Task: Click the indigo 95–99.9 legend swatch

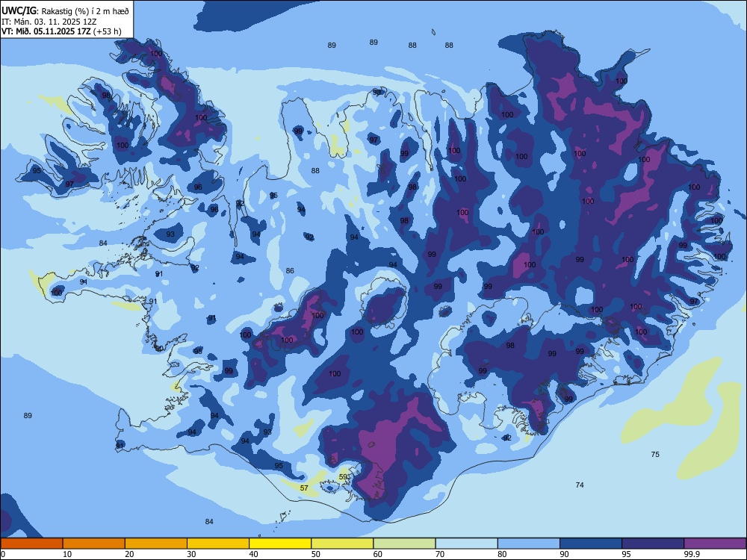Action: tap(653, 544)
